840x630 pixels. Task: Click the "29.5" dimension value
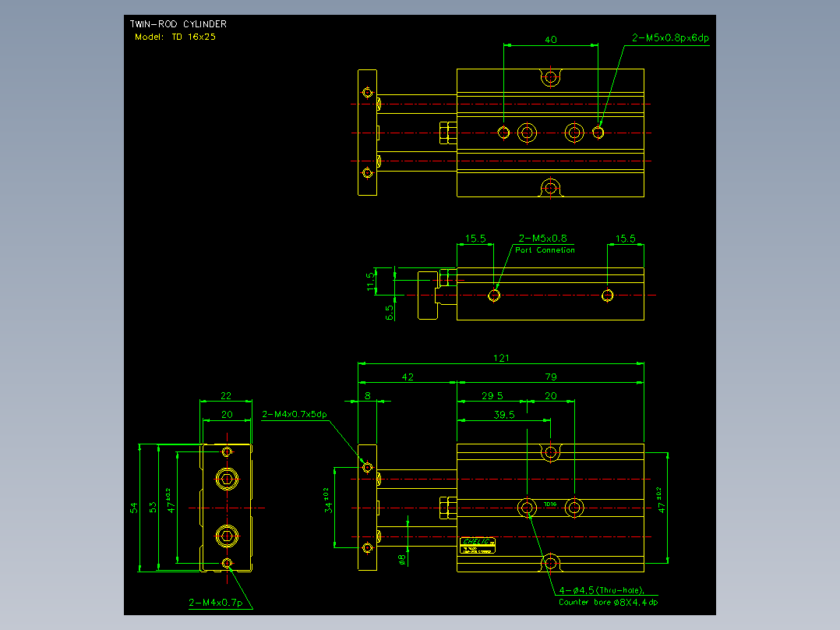492,395
